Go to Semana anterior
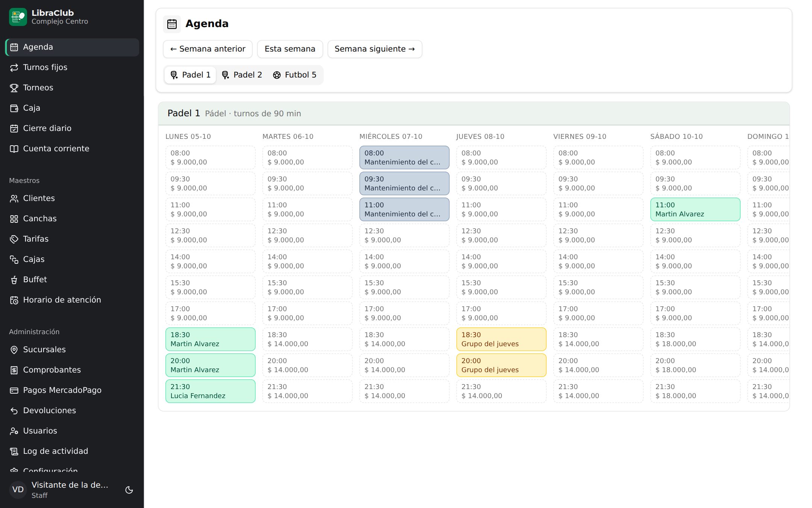This screenshot has height=508, width=812. pos(208,49)
